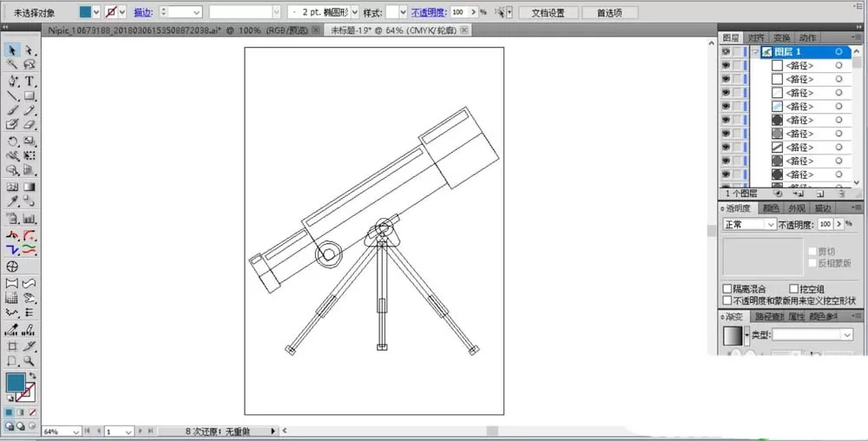The width and height of the screenshot is (868, 441).
Task: Select the Eyedropper tool
Action: tap(11, 201)
